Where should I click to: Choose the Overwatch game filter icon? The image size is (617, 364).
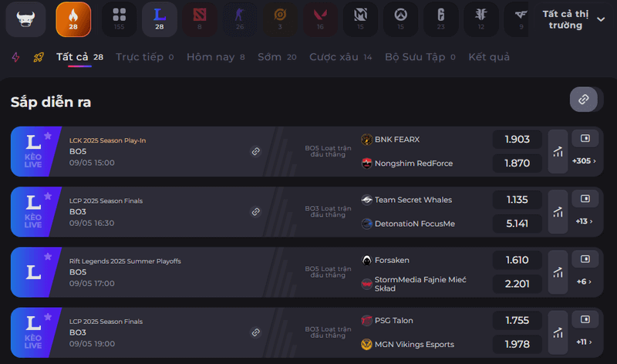[x=400, y=19]
